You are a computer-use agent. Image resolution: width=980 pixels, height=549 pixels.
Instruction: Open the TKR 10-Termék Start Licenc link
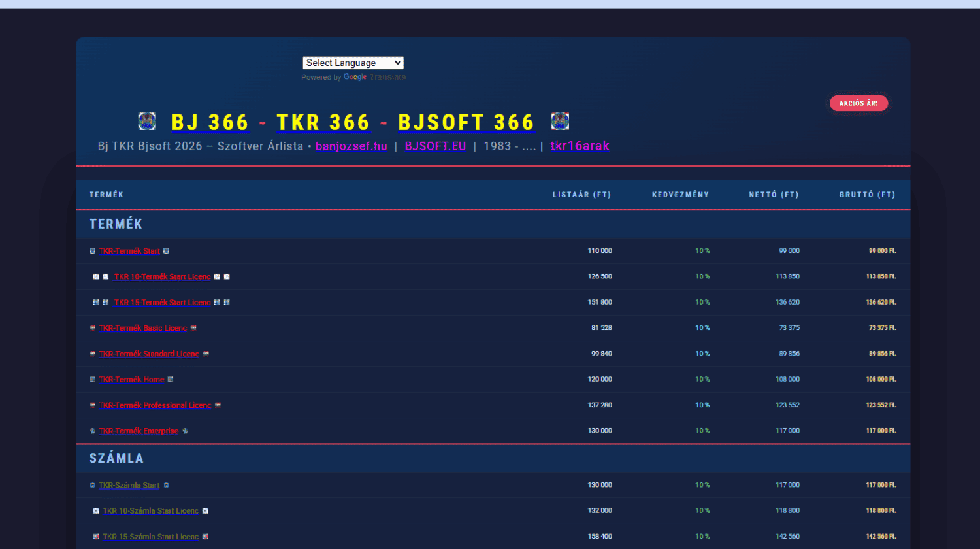163,277
